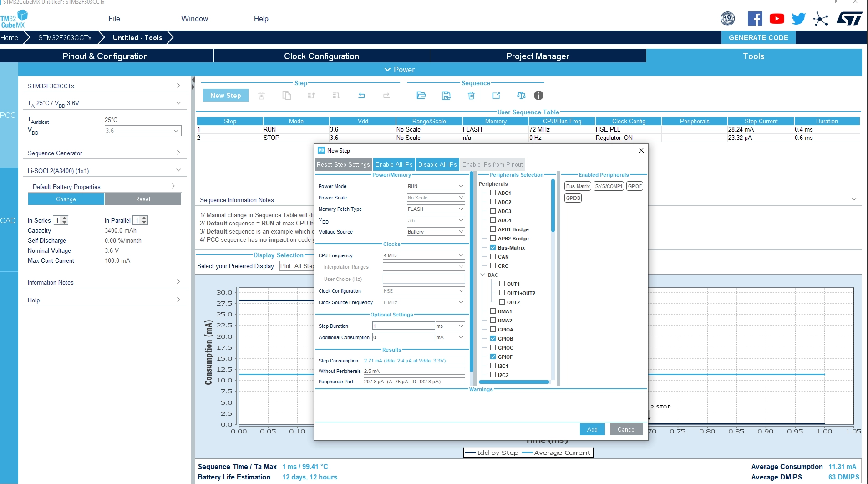Open the Twitter bird icon link
This screenshot has width=868, height=484.
(x=799, y=19)
